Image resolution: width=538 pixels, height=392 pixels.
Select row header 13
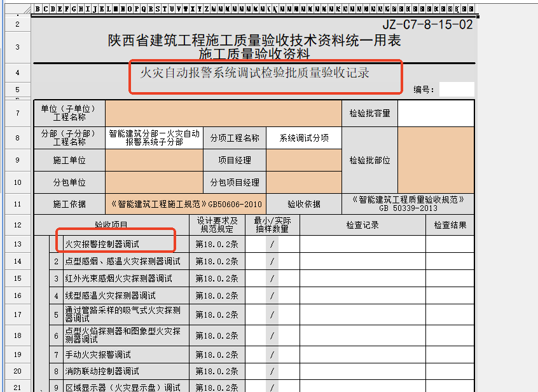pos(17,244)
